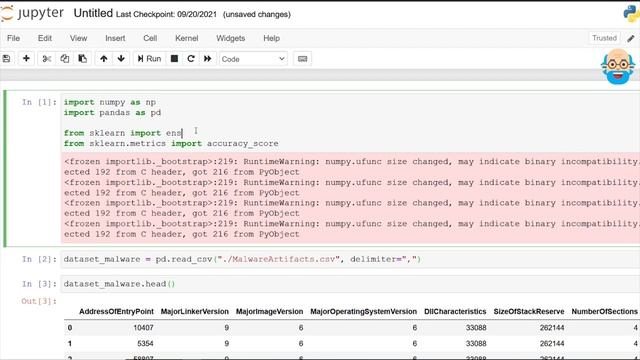
Task: Click the MajorImageVersion column header
Action: coord(269,311)
